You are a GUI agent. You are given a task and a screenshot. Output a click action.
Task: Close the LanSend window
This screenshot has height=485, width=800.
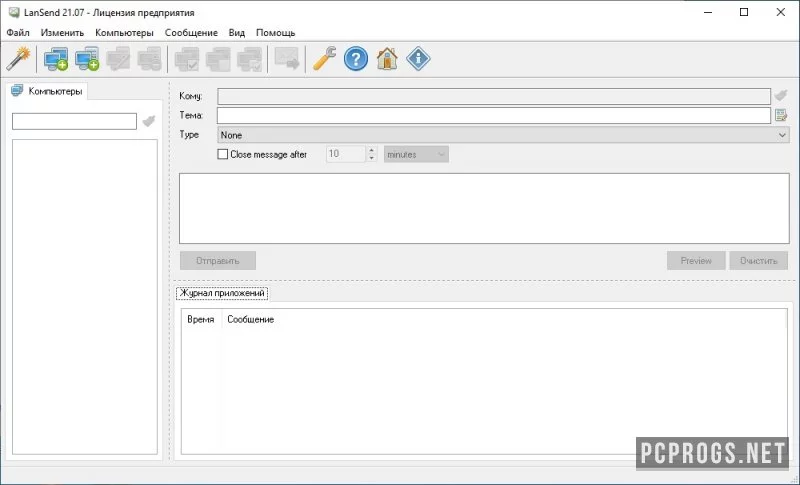[x=781, y=12]
